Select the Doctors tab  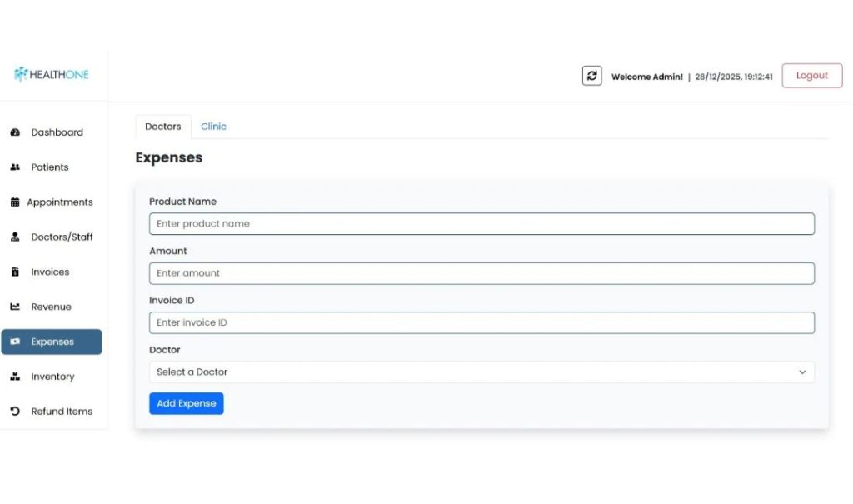(x=162, y=127)
